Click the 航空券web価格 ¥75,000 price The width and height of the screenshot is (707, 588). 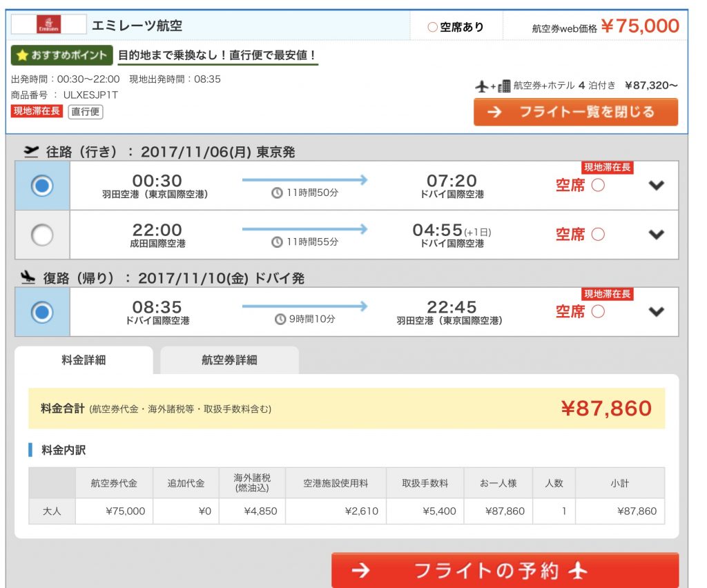tap(606, 26)
